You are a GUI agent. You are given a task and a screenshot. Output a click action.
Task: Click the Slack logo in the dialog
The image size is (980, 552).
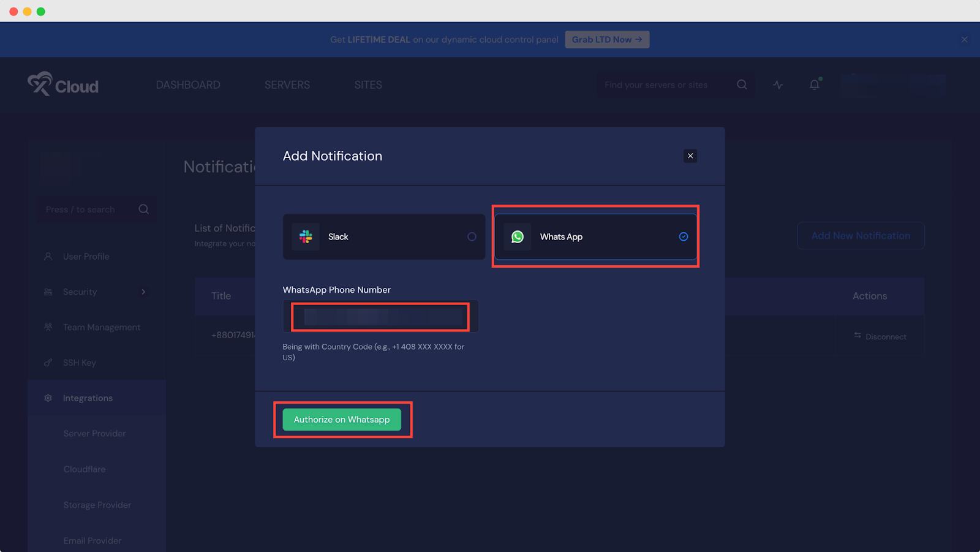(306, 236)
